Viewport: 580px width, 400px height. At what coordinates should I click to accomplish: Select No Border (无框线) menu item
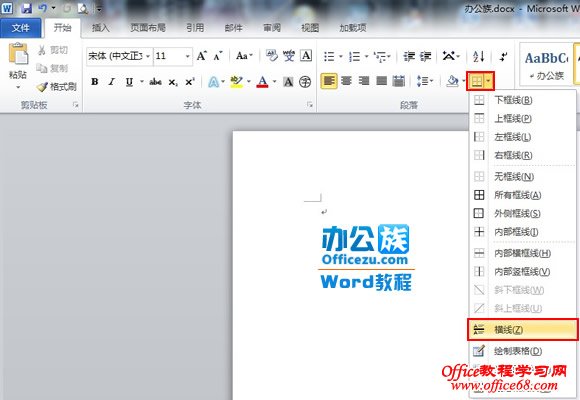coord(522,177)
